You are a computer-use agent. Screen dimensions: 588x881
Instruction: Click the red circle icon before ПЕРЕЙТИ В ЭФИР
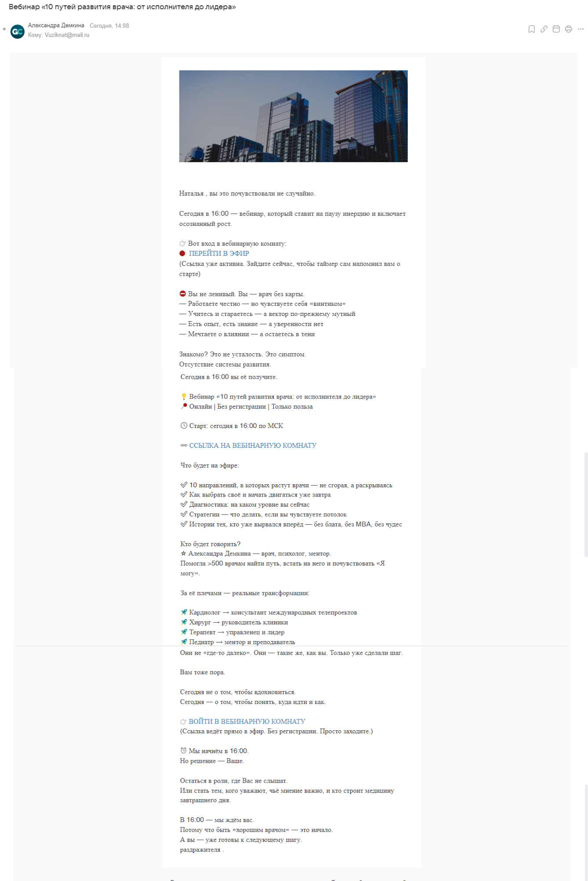(x=182, y=254)
